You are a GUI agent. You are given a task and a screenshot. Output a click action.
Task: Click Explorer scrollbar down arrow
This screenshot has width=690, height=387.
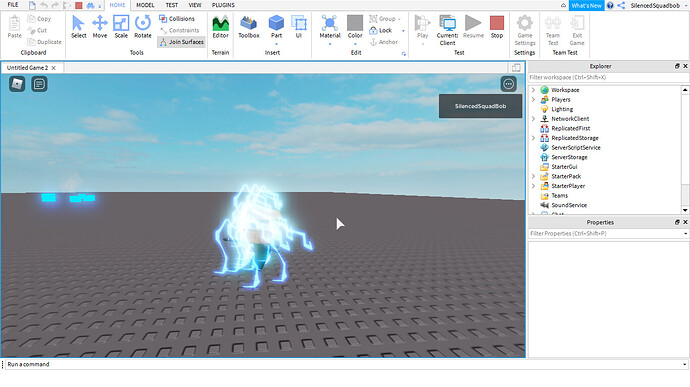tap(685, 210)
